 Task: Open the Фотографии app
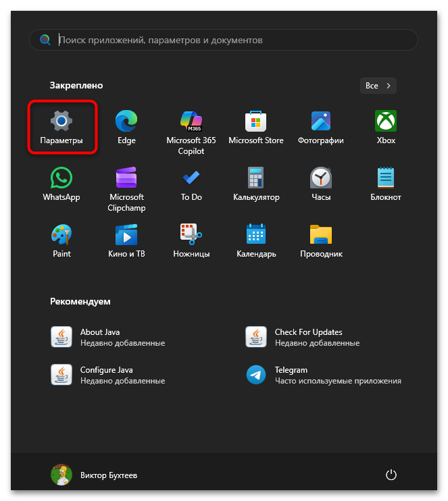pyautogui.click(x=321, y=127)
